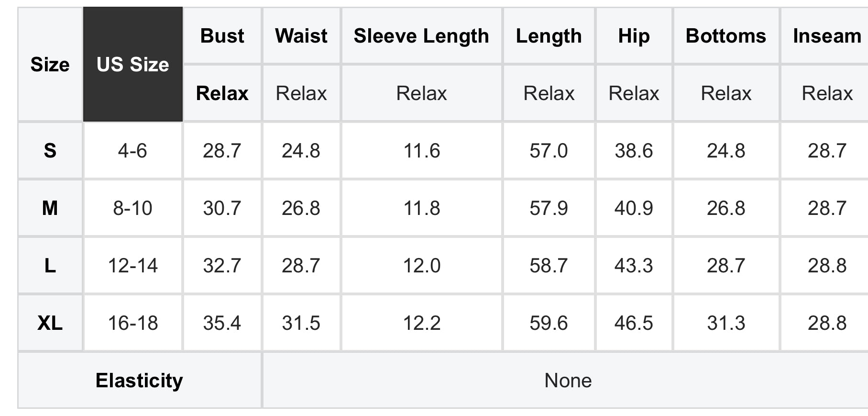Click the Bust column header
Viewport: 868px width, 416px height.
222,36
